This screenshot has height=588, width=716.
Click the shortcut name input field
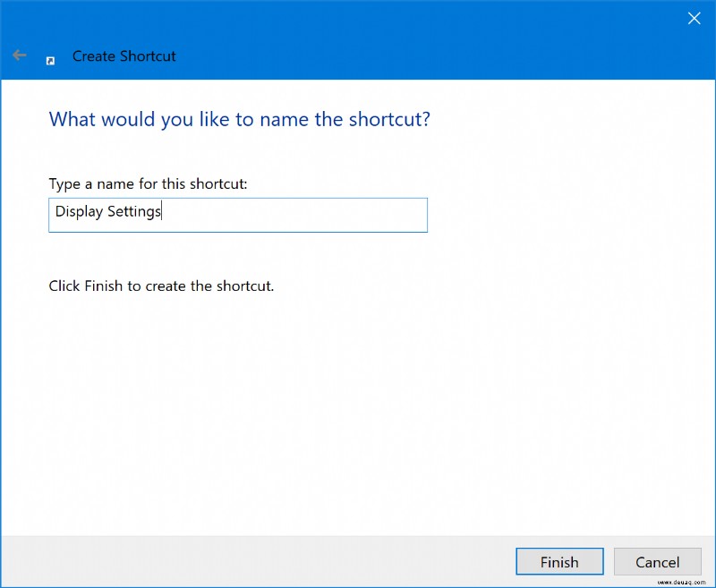pyautogui.click(x=238, y=215)
